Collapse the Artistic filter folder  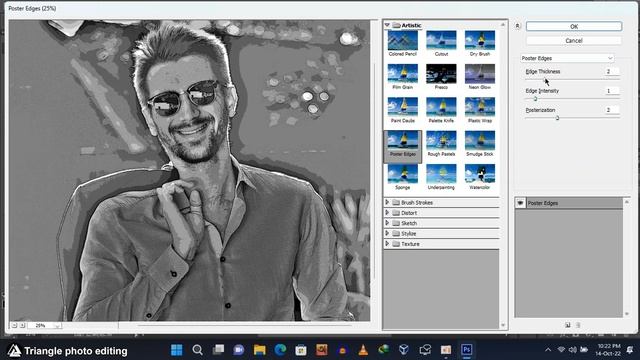pyautogui.click(x=387, y=25)
